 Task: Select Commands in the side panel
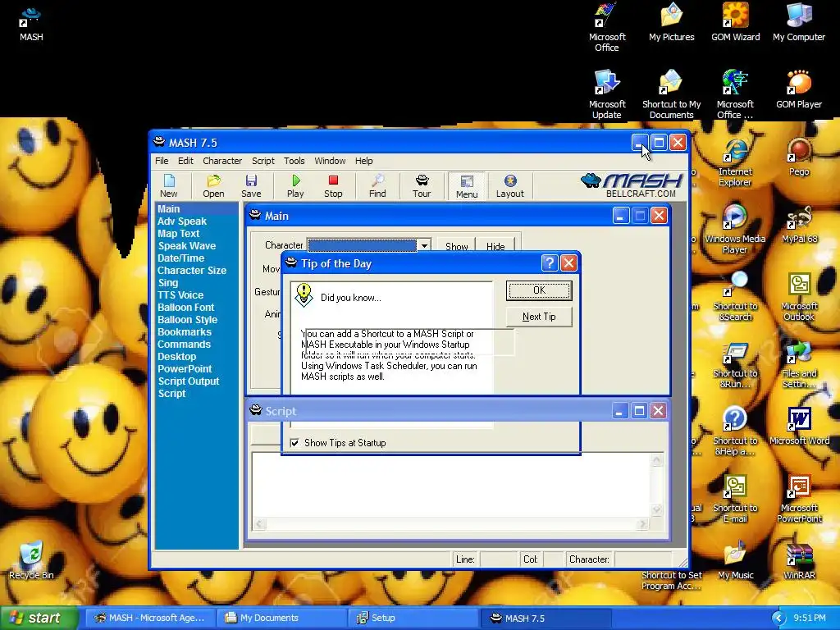[184, 345]
